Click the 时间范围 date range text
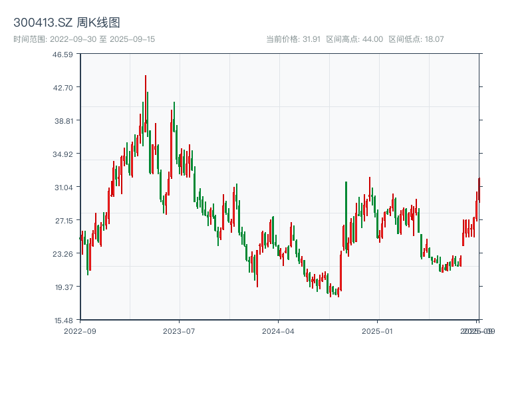This screenshot has width=532, height=399. tap(30, 39)
